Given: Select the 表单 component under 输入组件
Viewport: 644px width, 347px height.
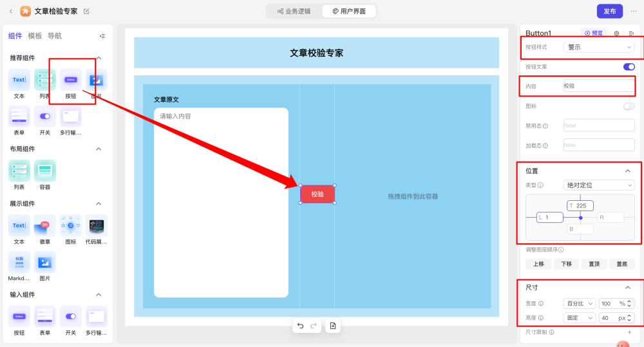Looking at the screenshot, I should click(x=45, y=321).
